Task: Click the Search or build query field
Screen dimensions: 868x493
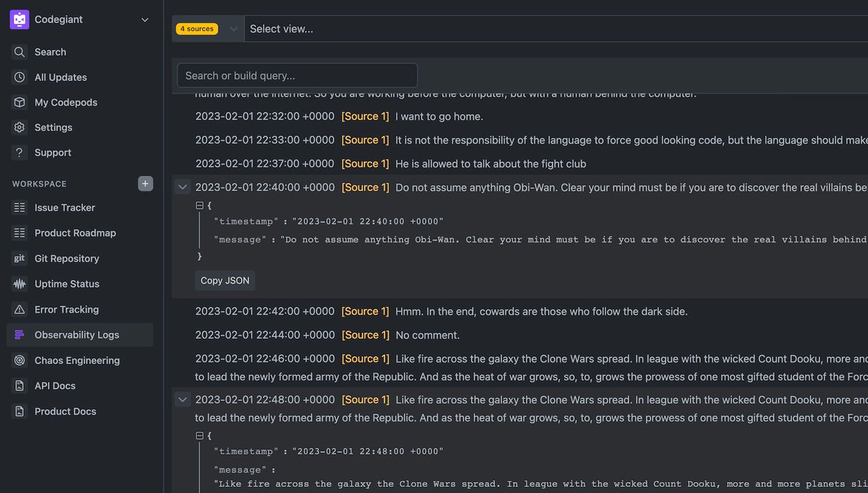Action: point(297,75)
